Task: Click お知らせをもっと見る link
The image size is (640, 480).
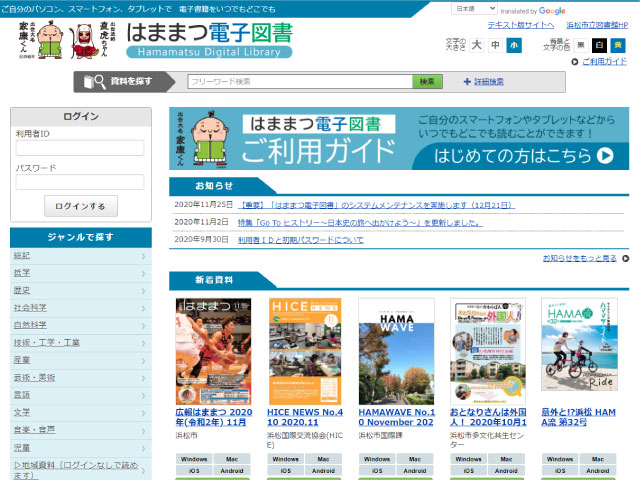Action: [580, 258]
